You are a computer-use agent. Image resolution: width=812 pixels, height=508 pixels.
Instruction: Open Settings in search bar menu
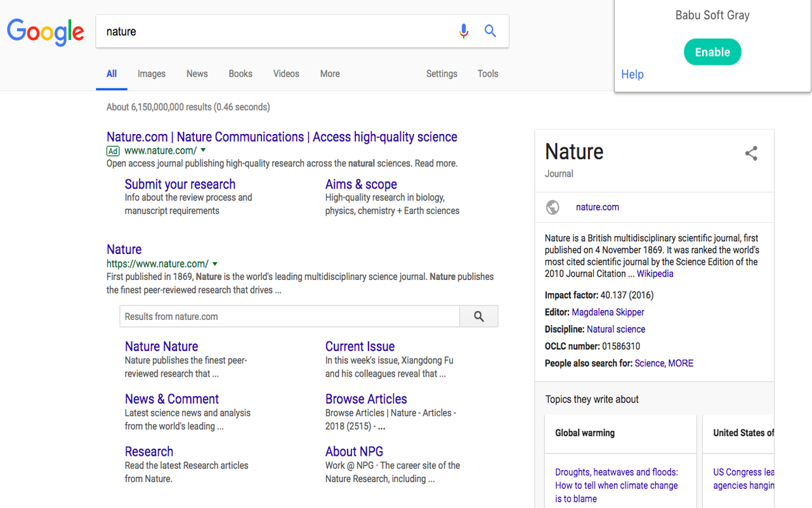(x=442, y=74)
